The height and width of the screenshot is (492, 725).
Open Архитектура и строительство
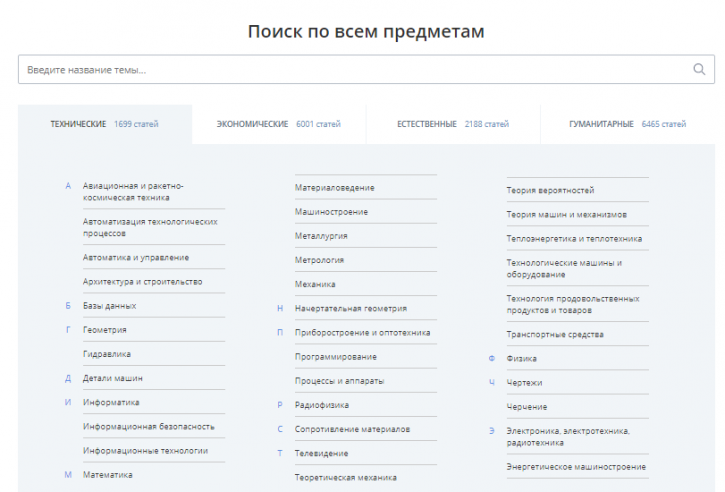[x=142, y=282]
